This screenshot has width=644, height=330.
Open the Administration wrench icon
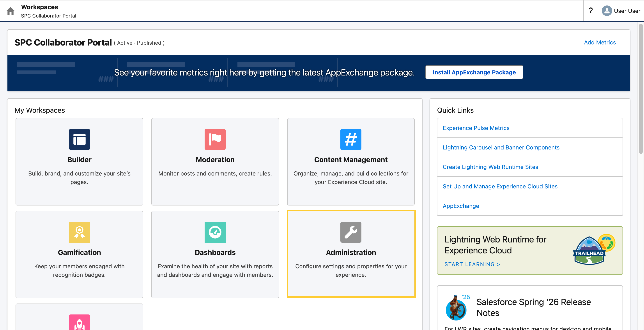pos(351,232)
